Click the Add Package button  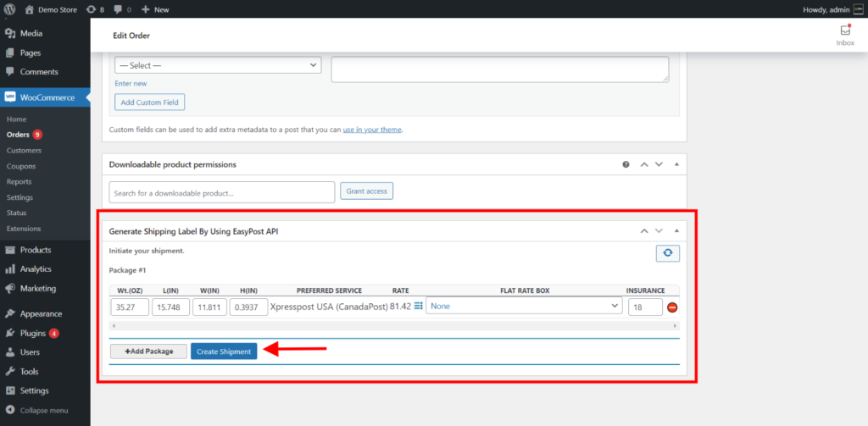click(x=148, y=351)
